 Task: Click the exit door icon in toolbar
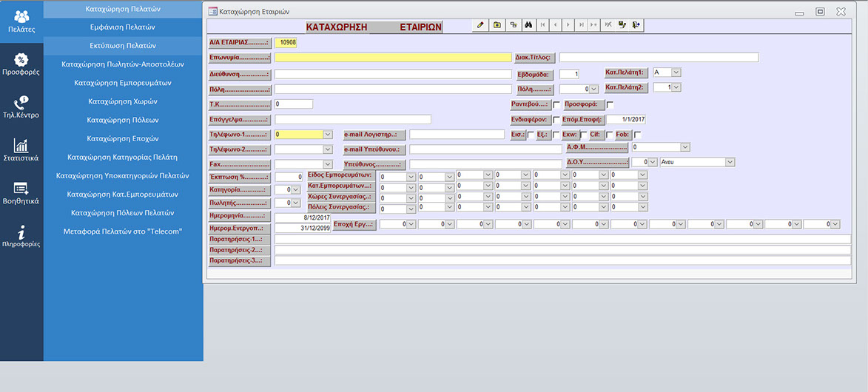pyautogui.click(x=637, y=25)
